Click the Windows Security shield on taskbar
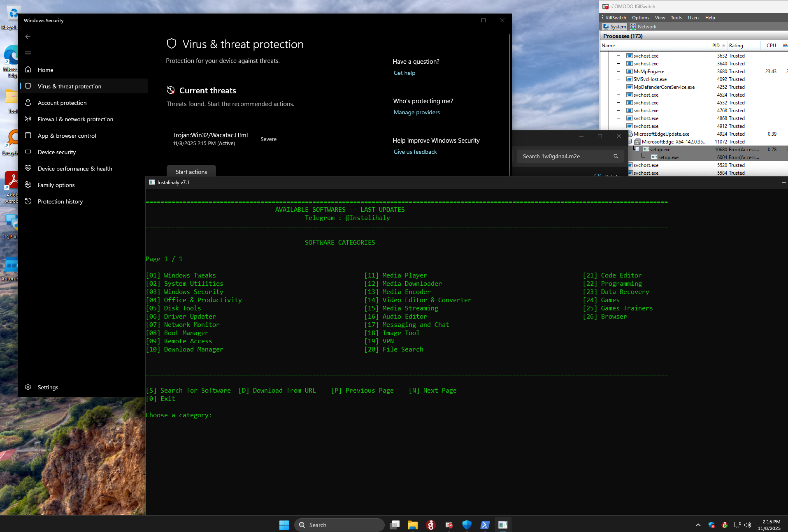The width and height of the screenshot is (788, 532). (467, 525)
